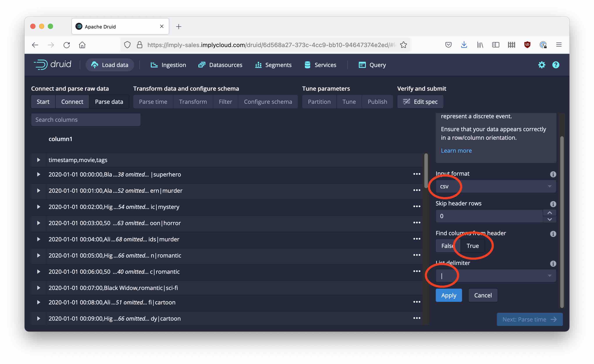
Task: Open the Learn more link
Action: pyautogui.click(x=456, y=150)
